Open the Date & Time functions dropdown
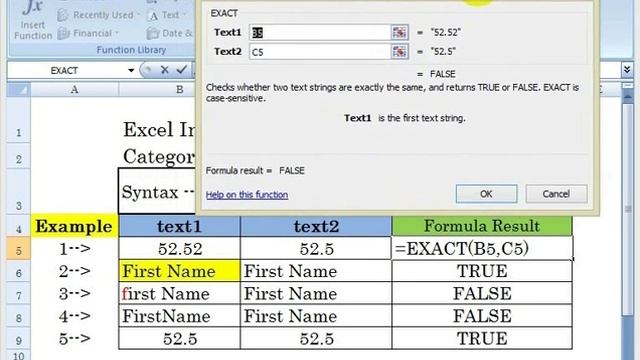This screenshot has height=360, width=640. pos(170,33)
